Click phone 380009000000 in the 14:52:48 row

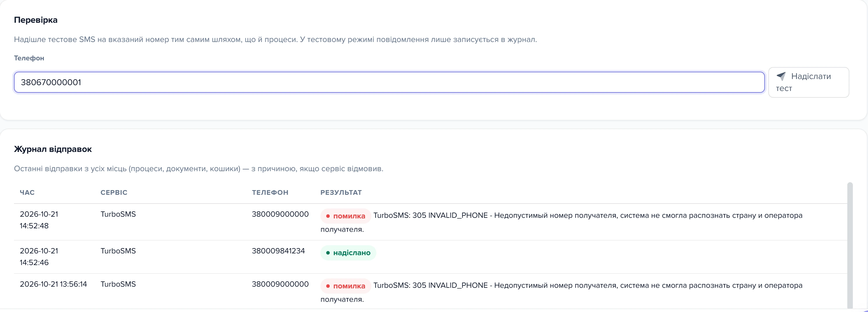(x=280, y=214)
